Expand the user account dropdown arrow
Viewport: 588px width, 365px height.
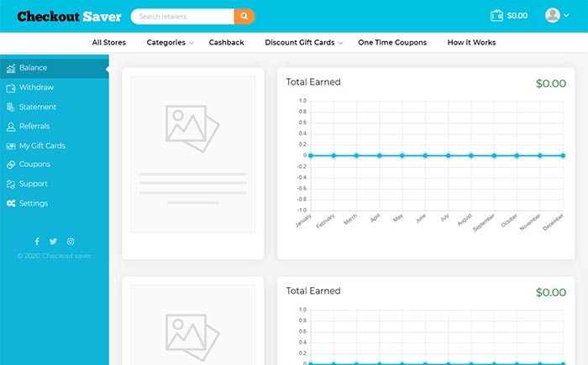coord(566,15)
